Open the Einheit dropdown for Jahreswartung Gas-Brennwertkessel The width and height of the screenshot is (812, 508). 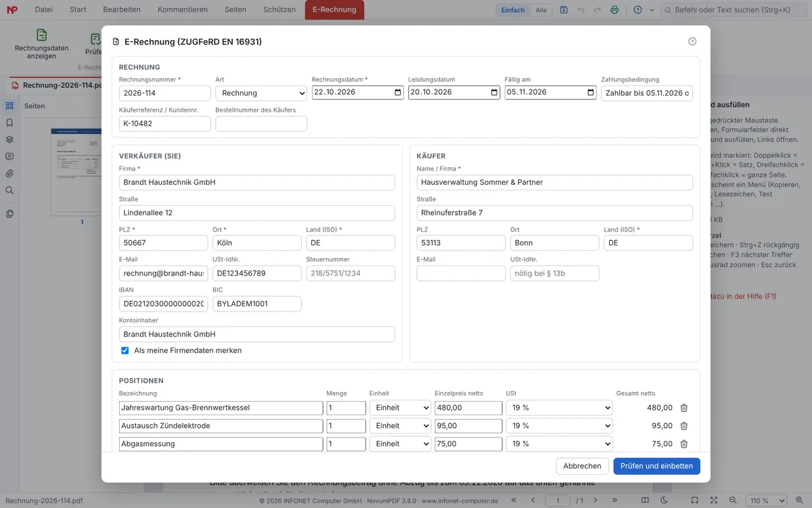click(400, 408)
